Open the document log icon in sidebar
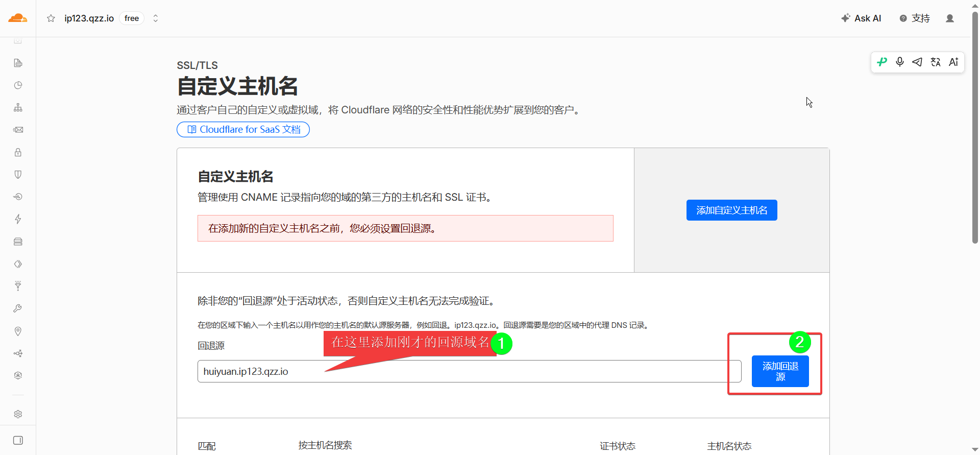This screenshot has height=455, width=980. [x=18, y=63]
